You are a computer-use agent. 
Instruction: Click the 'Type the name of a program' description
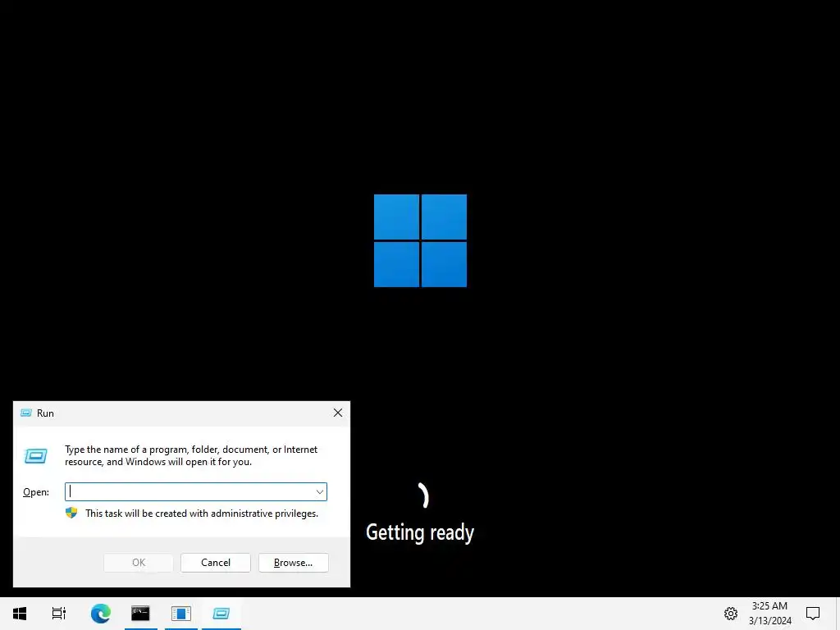(191, 455)
